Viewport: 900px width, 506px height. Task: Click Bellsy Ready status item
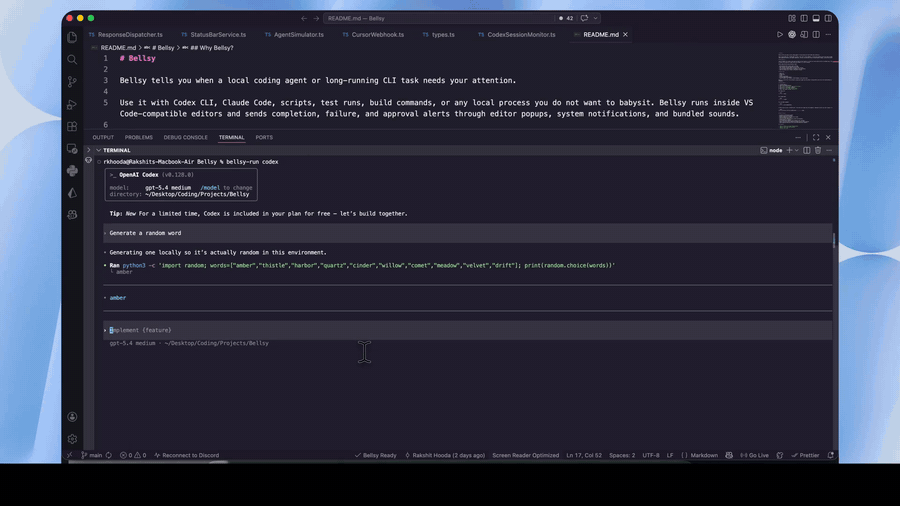tap(375, 456)
